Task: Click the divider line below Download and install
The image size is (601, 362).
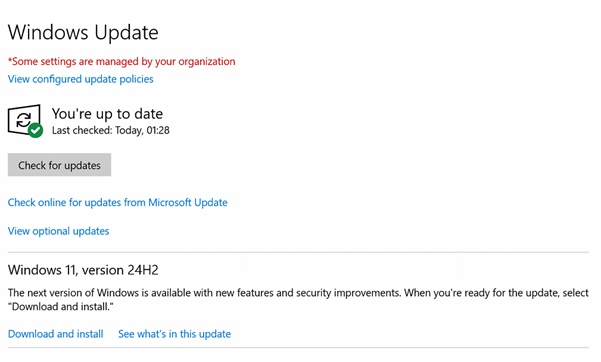Action: pyautogui.click(x=298, y=348)
